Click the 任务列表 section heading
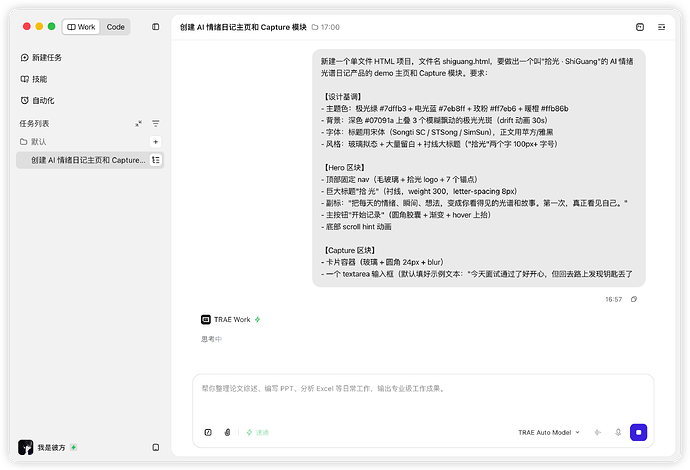The height and width of the screenshot is (470, 690). pyautogui.click(x=34, y=124)
